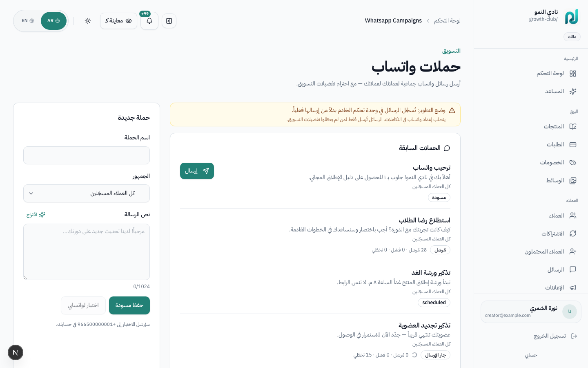
Task: Click the التسويق section label
Action: click(451, 51)
